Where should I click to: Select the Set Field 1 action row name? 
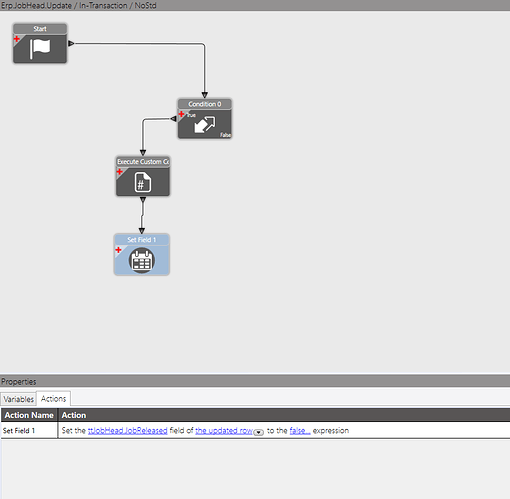click(x=19, y=431)
